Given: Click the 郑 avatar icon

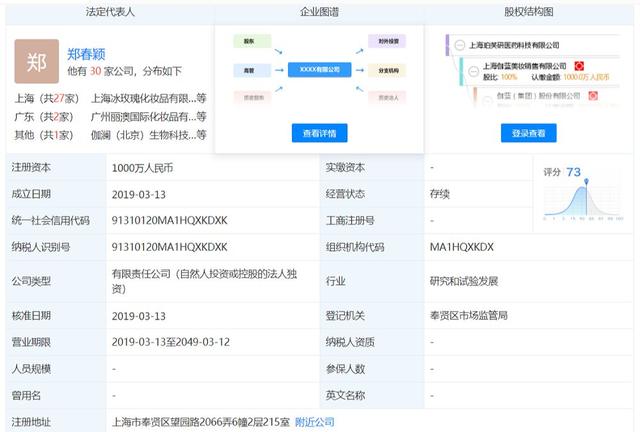Looking at the screenshot, I should pyautogui.click(x=37, y=62).
